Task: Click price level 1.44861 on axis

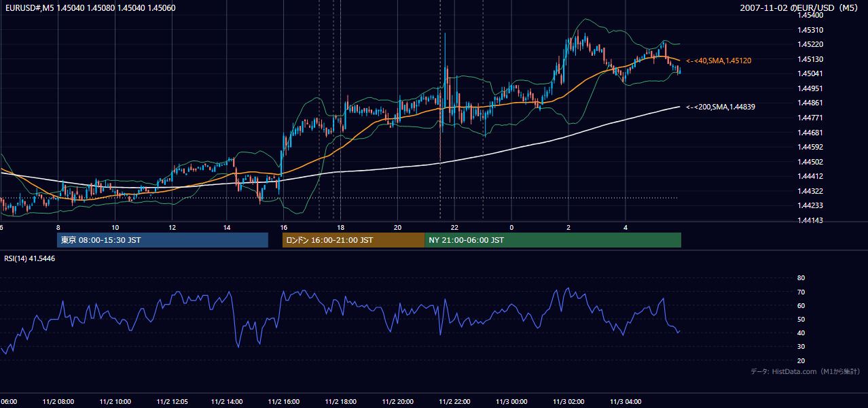Action: [810, 103]
